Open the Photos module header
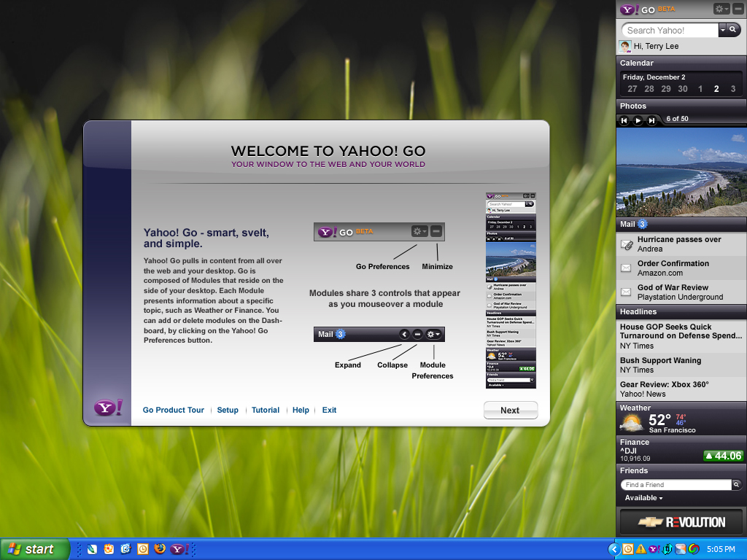Screen dimensions: 747x560 click(681, 106)
